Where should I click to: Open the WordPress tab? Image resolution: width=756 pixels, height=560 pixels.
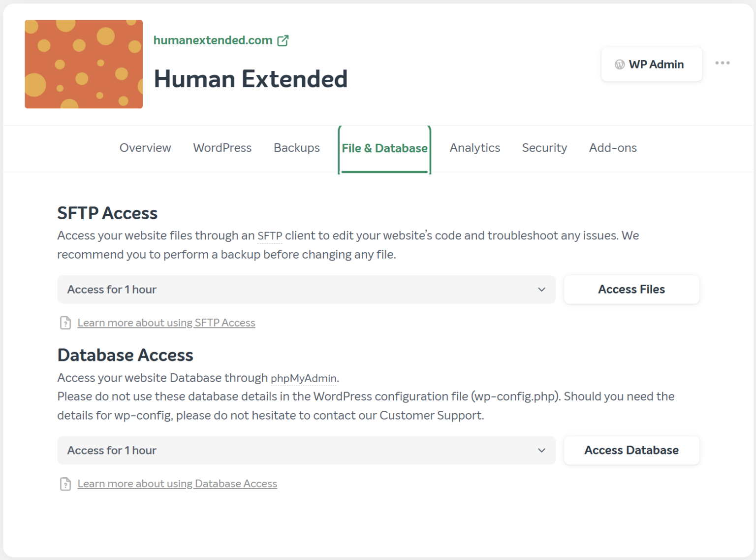tap(222, 148)
